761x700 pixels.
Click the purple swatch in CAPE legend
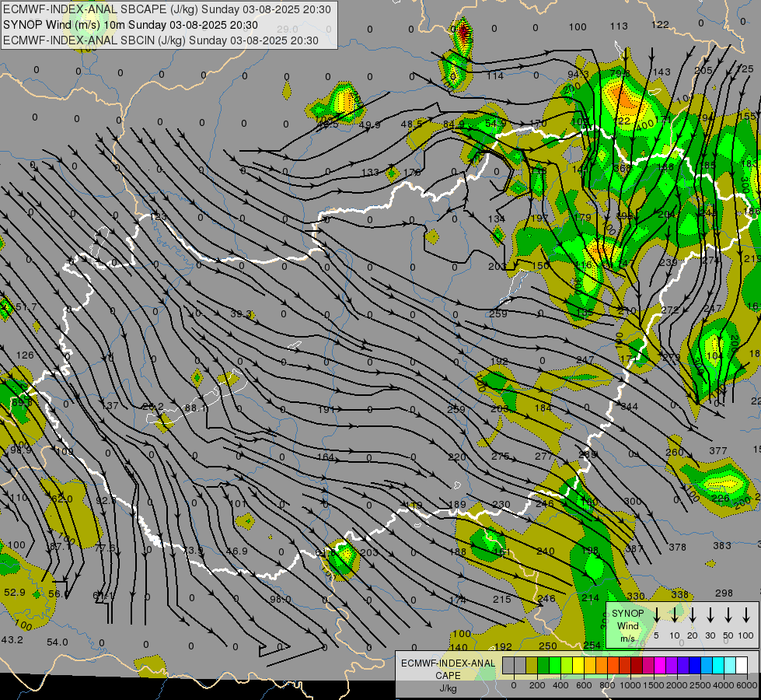pyautogui.click(x=671, y=666)
